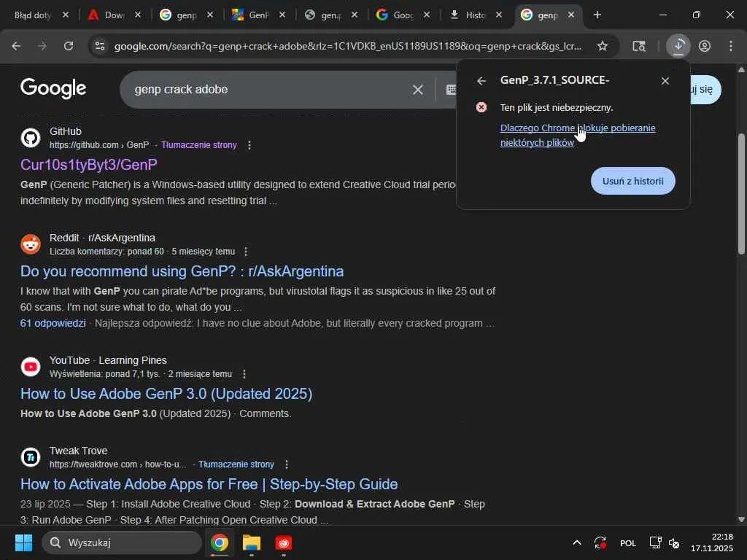Image resolution: width=747 pixels, height=560 pixels.
Task: Open 'Do you recommend using GenP?' result
Action: pyautogui.click(x=182, y=271)
